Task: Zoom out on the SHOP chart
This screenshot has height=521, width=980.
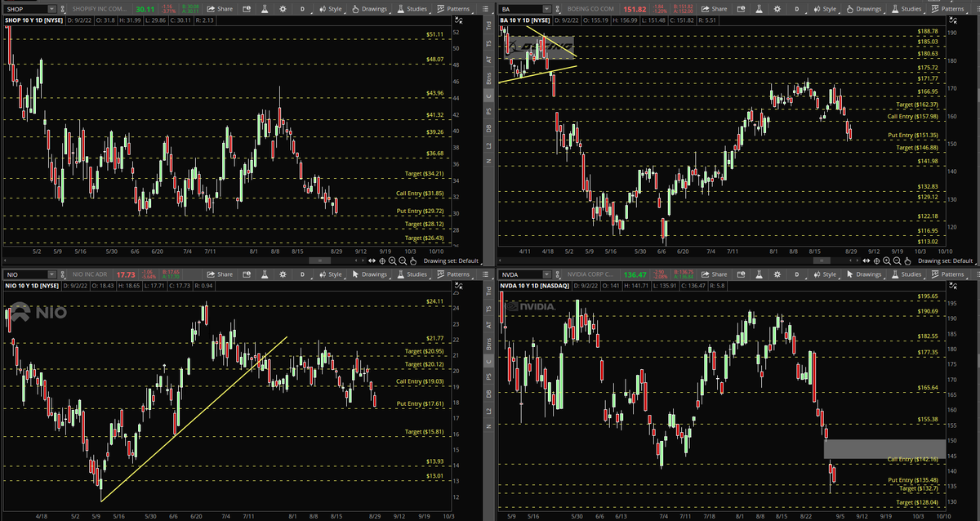Action: pyautogui.click(x=403, y=261)
